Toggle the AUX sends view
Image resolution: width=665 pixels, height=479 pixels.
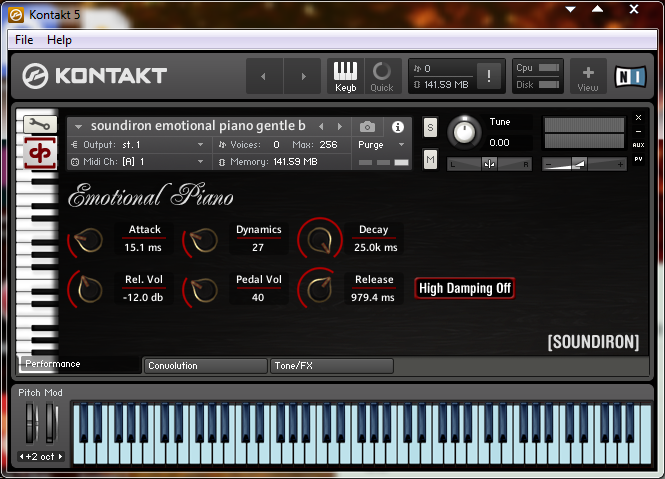(x=638, y=145)
